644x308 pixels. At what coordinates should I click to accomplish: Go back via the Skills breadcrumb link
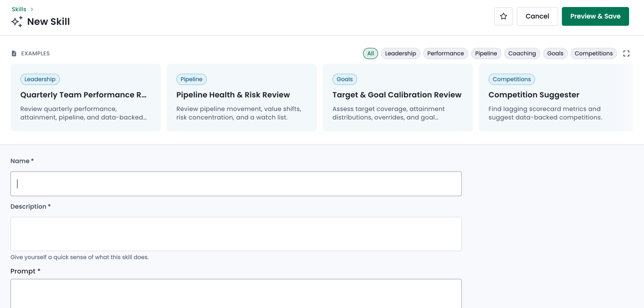coord(19,9)
